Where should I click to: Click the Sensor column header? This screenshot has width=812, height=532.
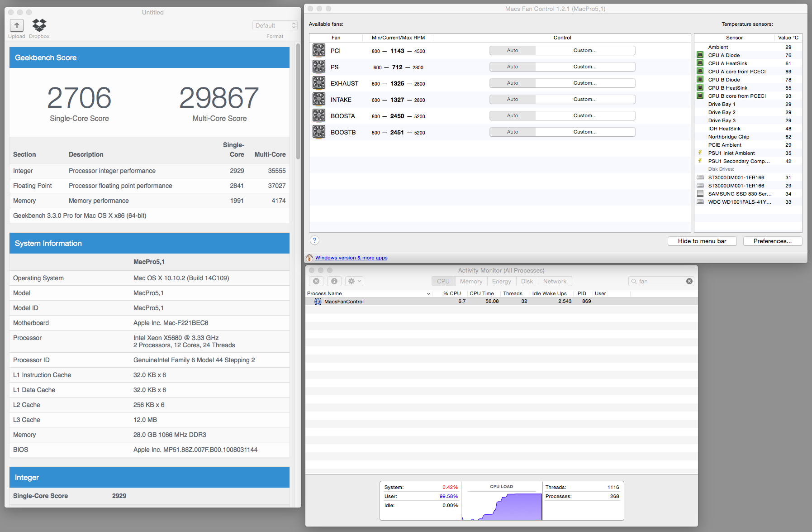[734, 38]
